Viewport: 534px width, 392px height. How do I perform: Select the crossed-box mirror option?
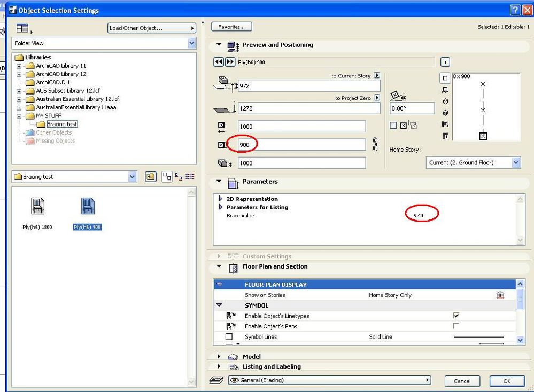pos(404,126)
